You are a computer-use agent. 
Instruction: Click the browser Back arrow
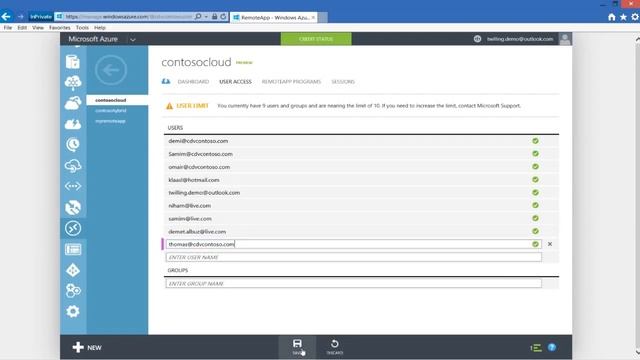pyautogui.click(x=6, y=16)
